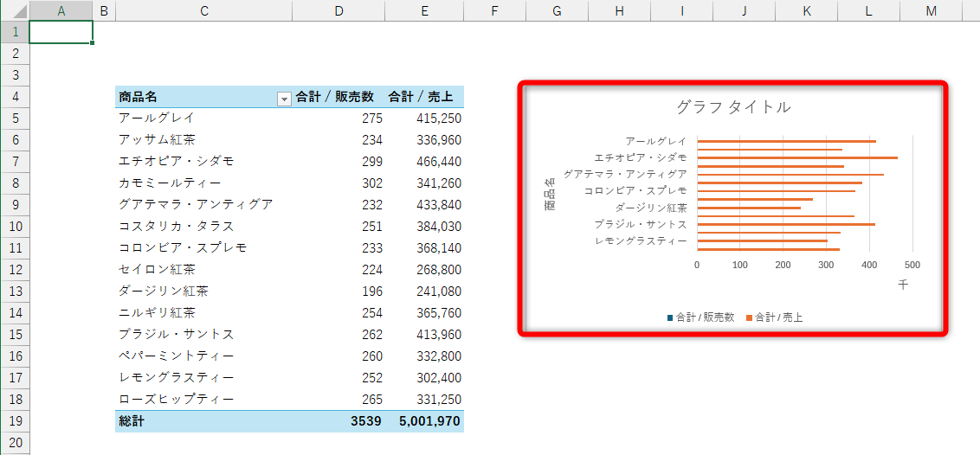Click the horizontal axis value 300
Viewport: 980px width, 455px height.
pyautogui.click(x=826, y=266)
